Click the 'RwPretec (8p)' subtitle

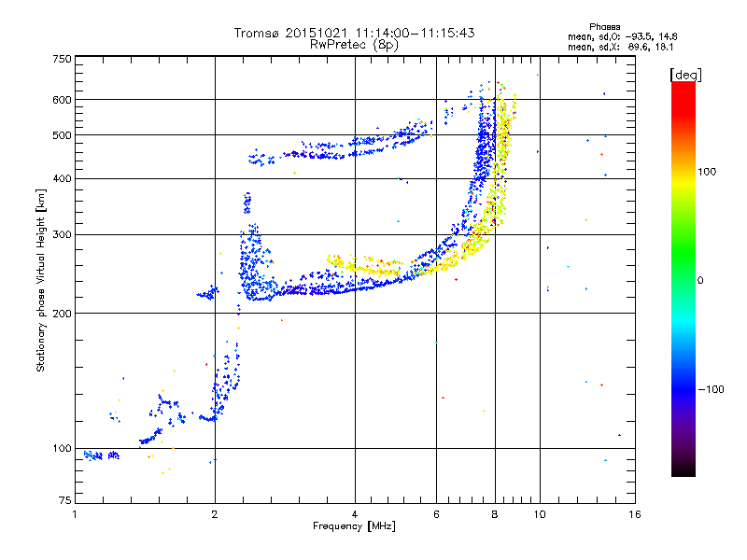tap(354, 45)
